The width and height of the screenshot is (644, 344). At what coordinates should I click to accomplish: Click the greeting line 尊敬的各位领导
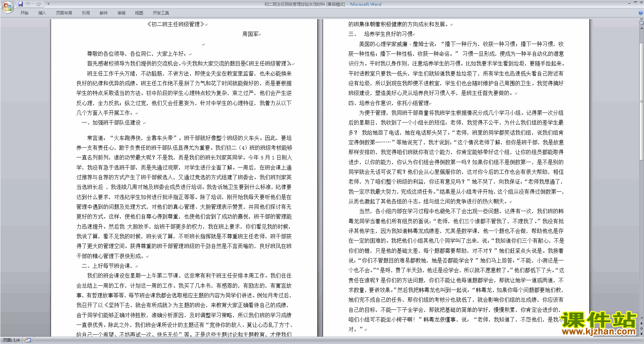[x=106, y=54]
